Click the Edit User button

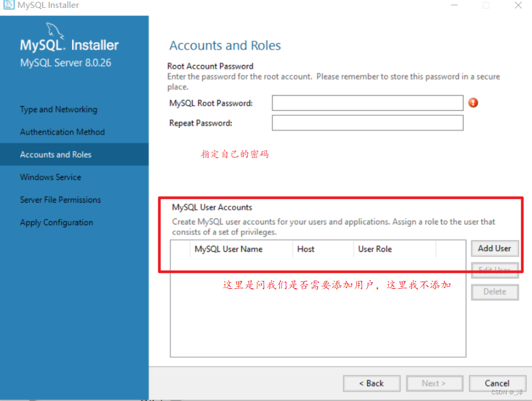point(494,270)
